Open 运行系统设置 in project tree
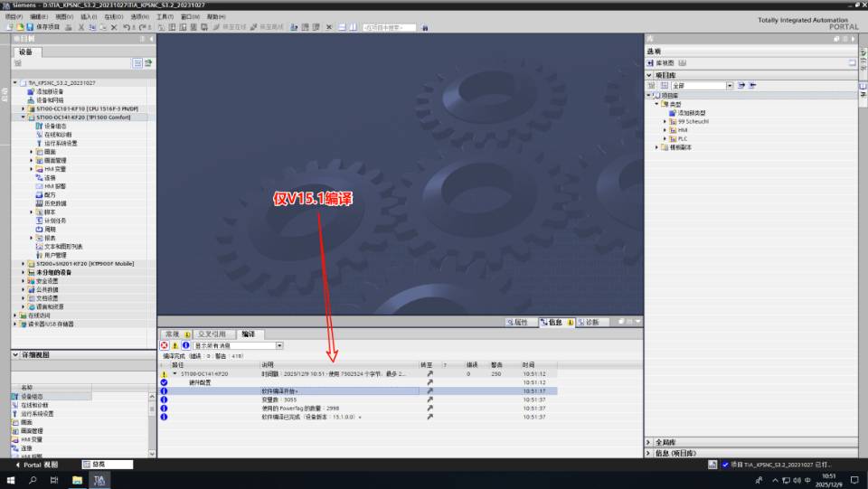 click(61, 144)
